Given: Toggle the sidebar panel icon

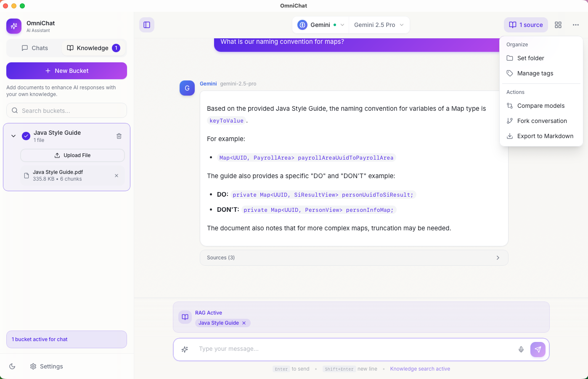Looking at the screenshot, I should pyautogui.click(x=146, y=25).
